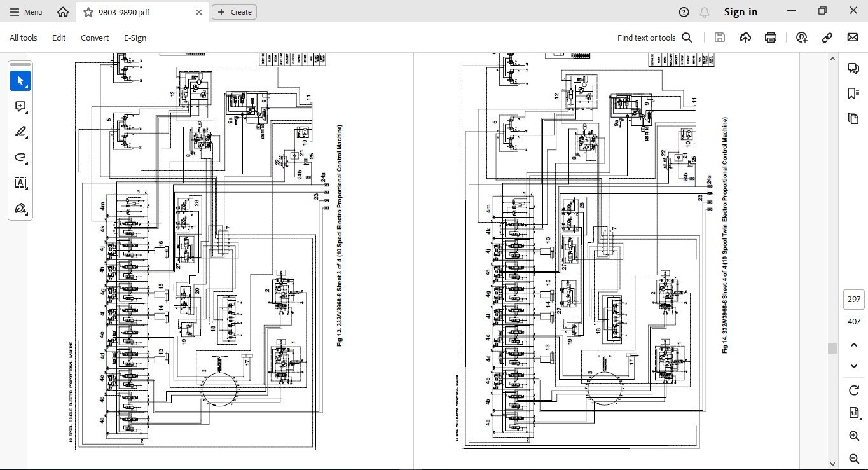Print the document with printer icon

click(771, 38)
